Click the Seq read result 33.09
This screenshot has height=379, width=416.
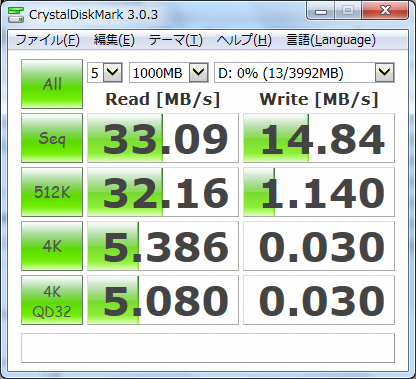163,138
